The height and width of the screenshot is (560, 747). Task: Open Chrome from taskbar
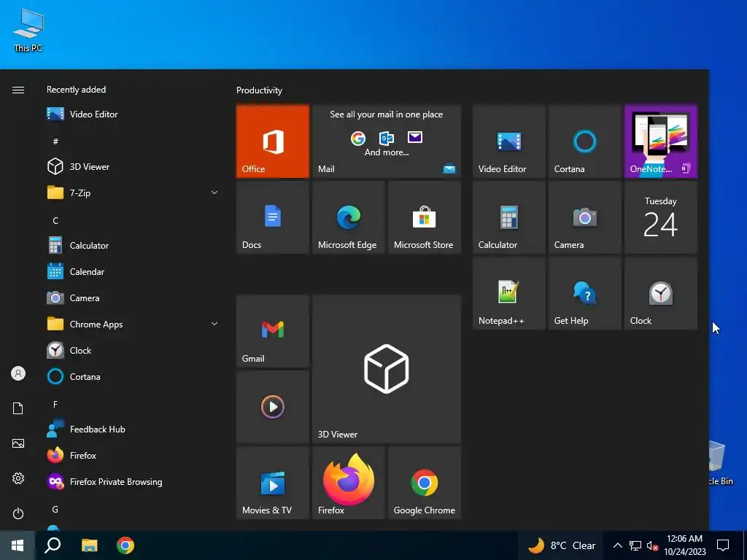(x=125, y=545)
